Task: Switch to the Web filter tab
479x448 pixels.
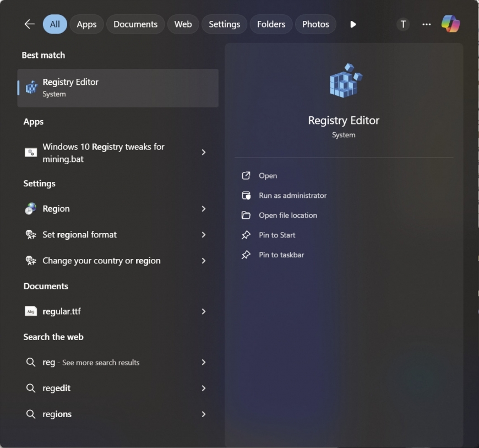Action: [183, 24]
